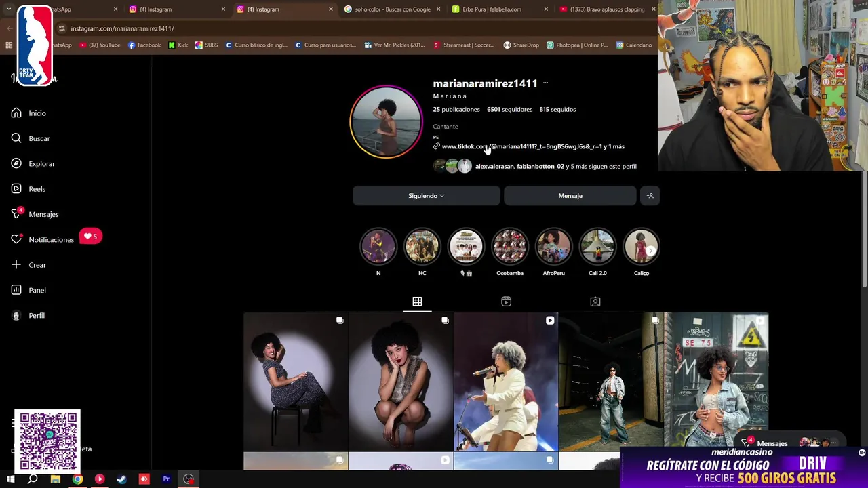Image resolution: width=868 pixels, height=488 pixels.
Task: Close the active Instagram tab
Action: pos(331,9)
